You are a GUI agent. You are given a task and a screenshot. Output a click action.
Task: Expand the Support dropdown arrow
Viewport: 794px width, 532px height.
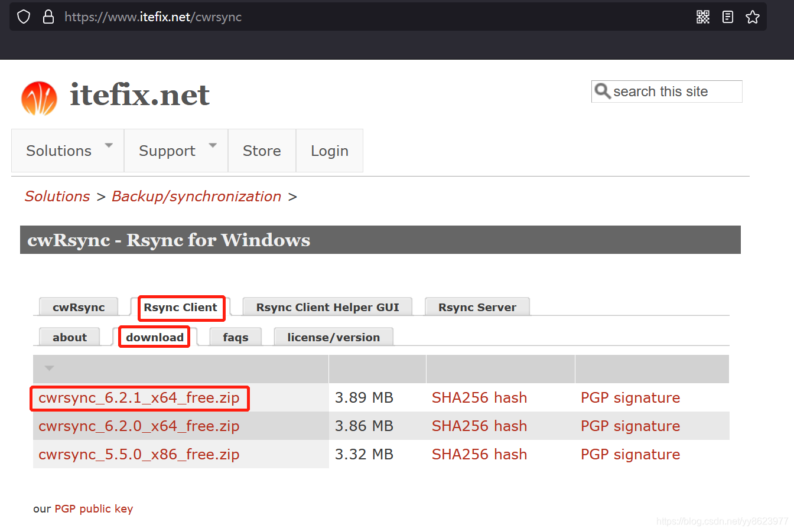coord(213,144)
